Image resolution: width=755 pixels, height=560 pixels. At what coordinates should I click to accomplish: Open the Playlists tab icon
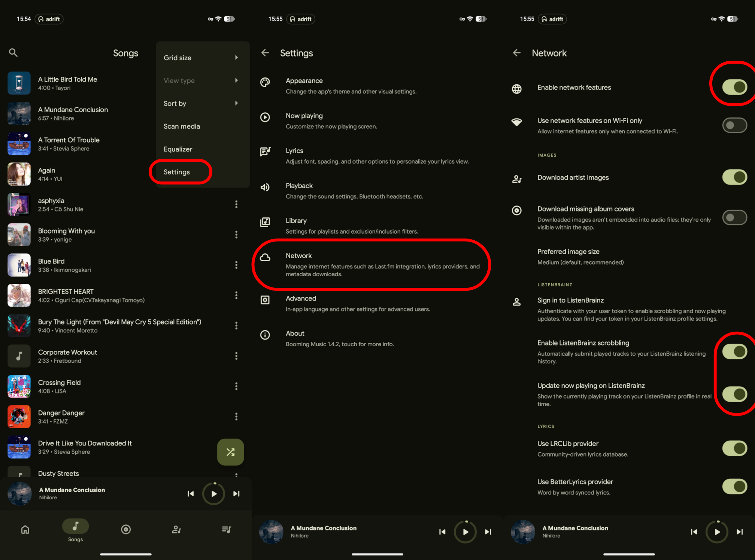[227, 529]
